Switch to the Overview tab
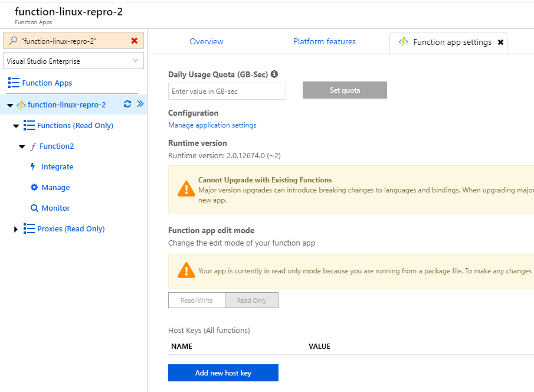534x392 pixels. tap(206, 41)
